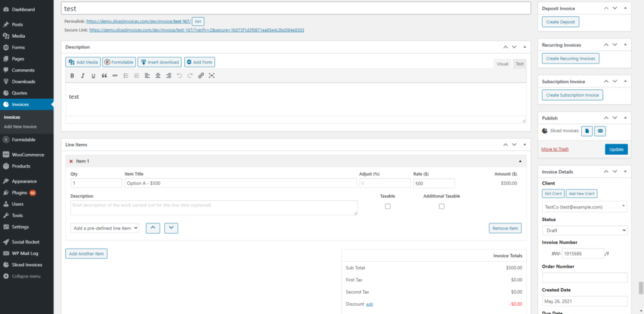
Task: Click Add Another Item button
Action: [86, 254]
